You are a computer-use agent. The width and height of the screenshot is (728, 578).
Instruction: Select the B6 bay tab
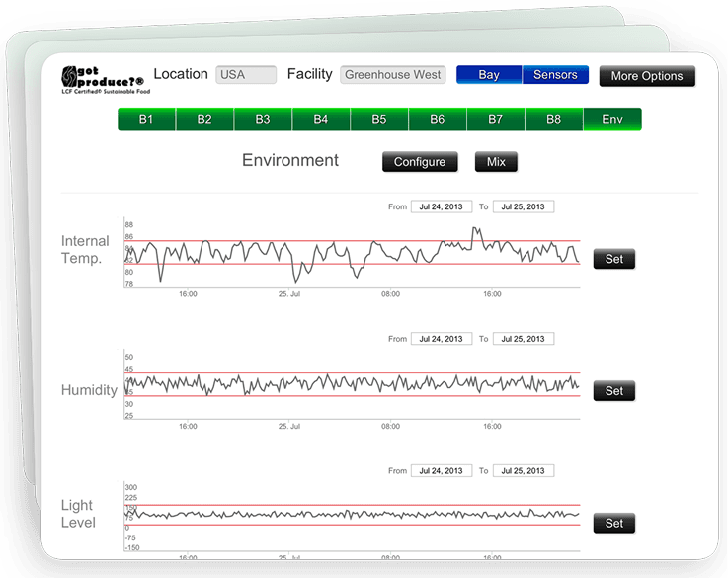coord(438,120)
